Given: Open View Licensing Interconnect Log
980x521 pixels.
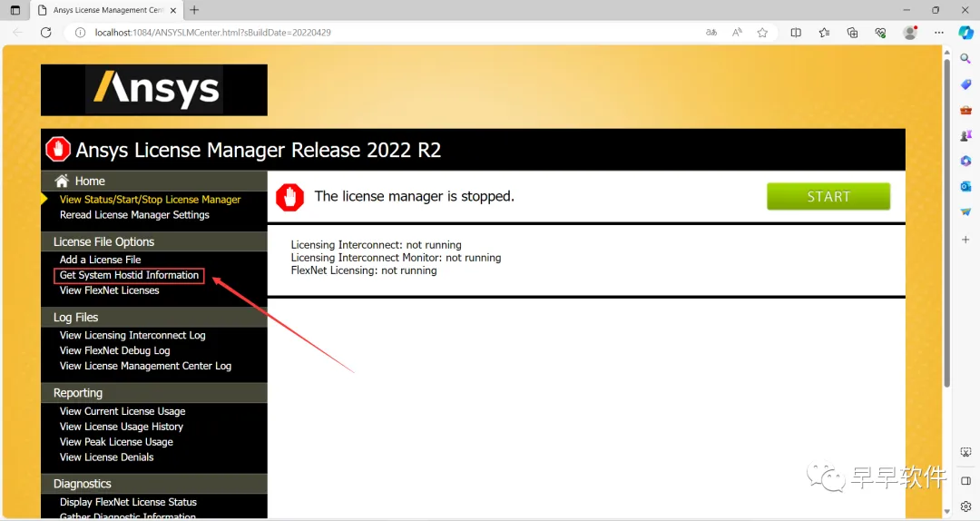Looking at the screenshot, I should [132, 335].
